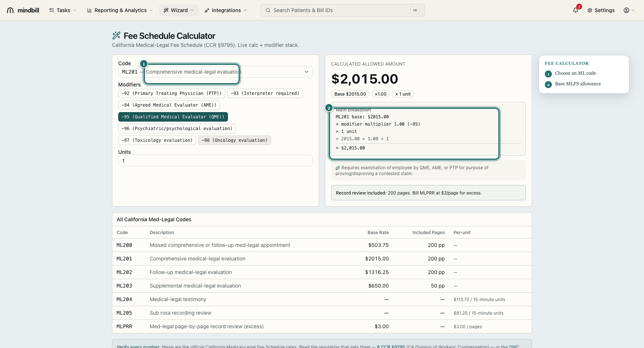The width and height of the screenshot is (644, 348).
Task: Focus the Search Patients & Bill IDs field
Action: tap(342, 10)
